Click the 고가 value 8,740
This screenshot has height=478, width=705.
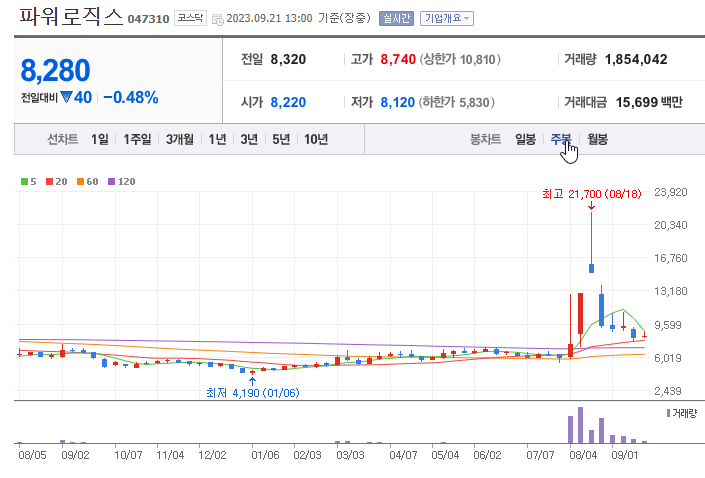pyautogui.click(x=398, y=59)
